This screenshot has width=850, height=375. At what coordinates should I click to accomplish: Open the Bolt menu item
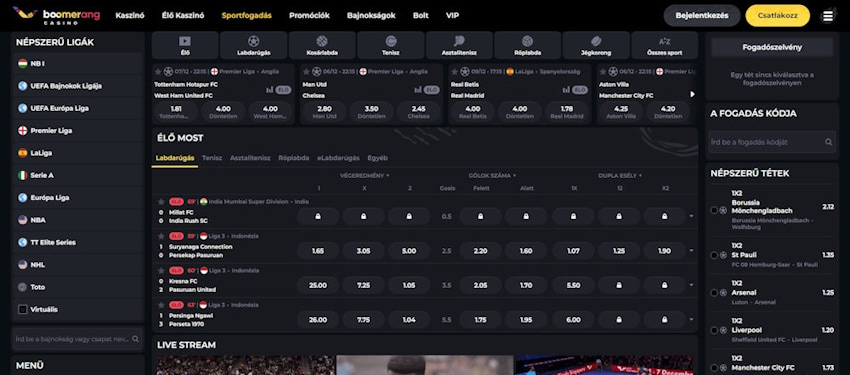pyautogui.click(x=421, y=16)
